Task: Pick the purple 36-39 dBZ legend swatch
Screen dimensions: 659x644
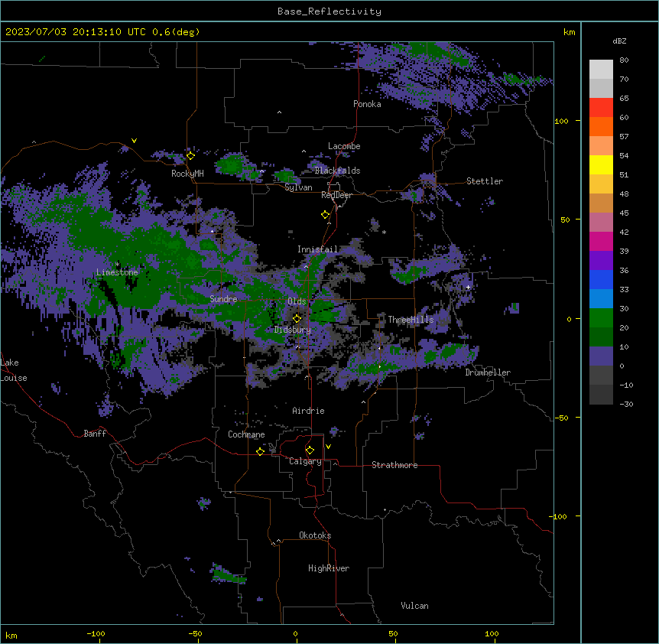Action: pyautogui.click(x=601, y=261)
